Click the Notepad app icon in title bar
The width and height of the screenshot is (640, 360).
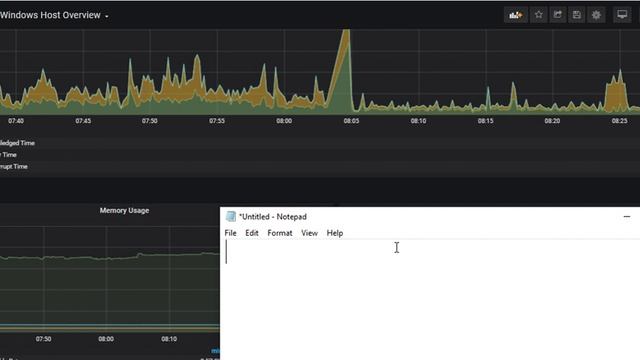point(231,216)
